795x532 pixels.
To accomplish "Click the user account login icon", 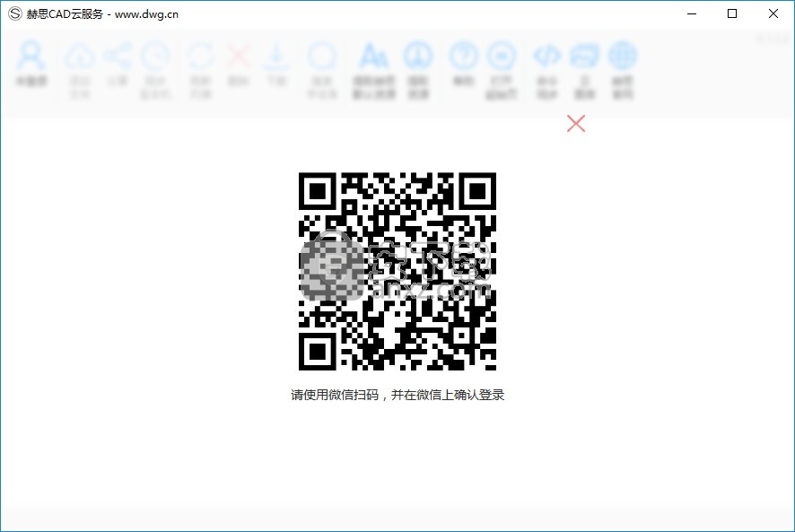I will point(31,57).
